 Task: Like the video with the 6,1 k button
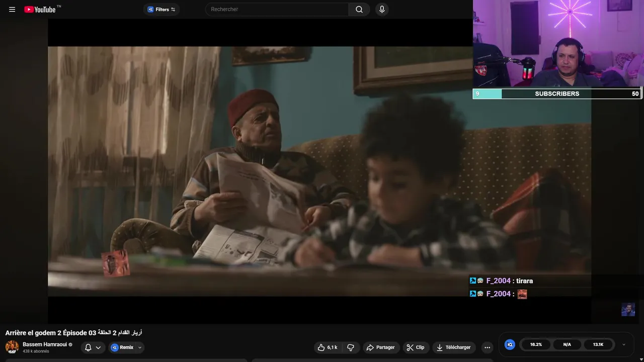(327, 347)
